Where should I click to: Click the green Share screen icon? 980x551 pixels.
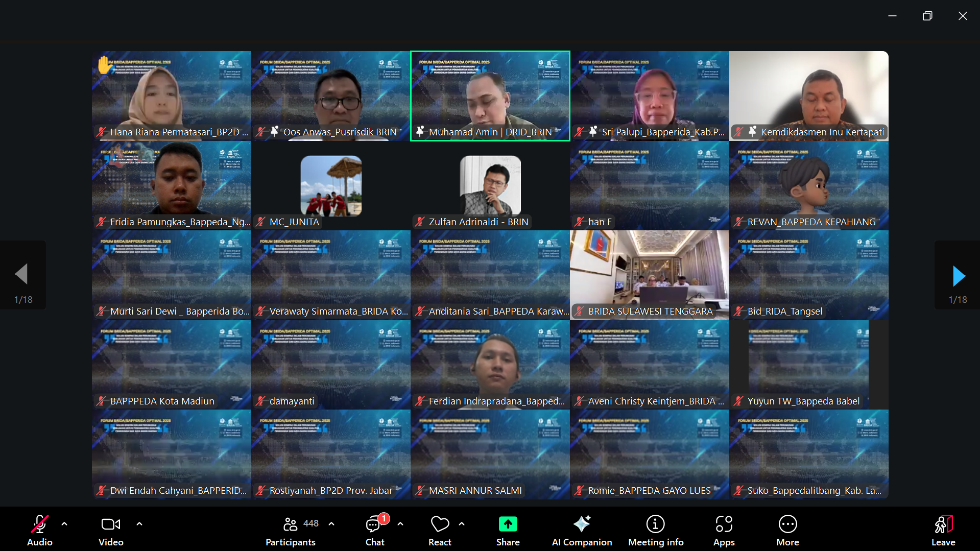508,524
